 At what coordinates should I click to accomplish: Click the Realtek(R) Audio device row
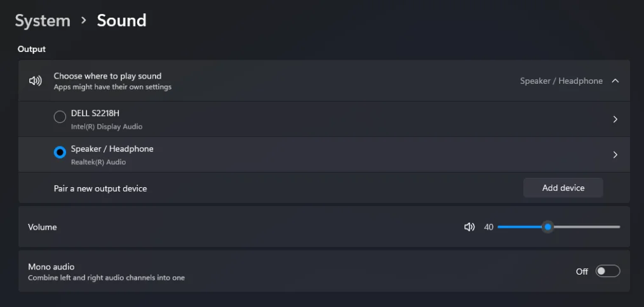(98, 162)
